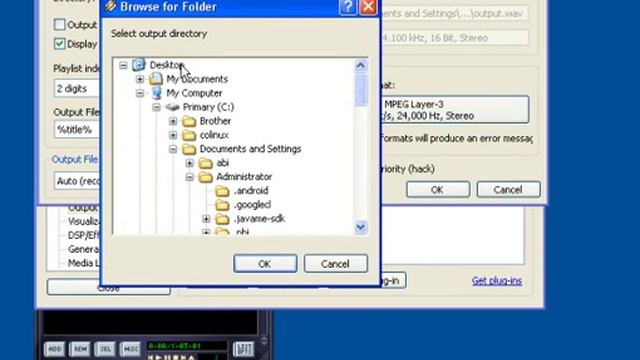Screen dimensions: 640x360
Task: Select Primary (C:) label in tree
Action: click(208, 107)
